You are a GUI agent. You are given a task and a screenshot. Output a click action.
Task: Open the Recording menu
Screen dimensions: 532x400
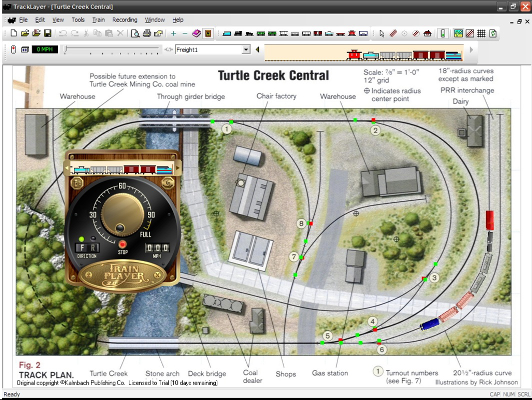(x=124, y=20)
